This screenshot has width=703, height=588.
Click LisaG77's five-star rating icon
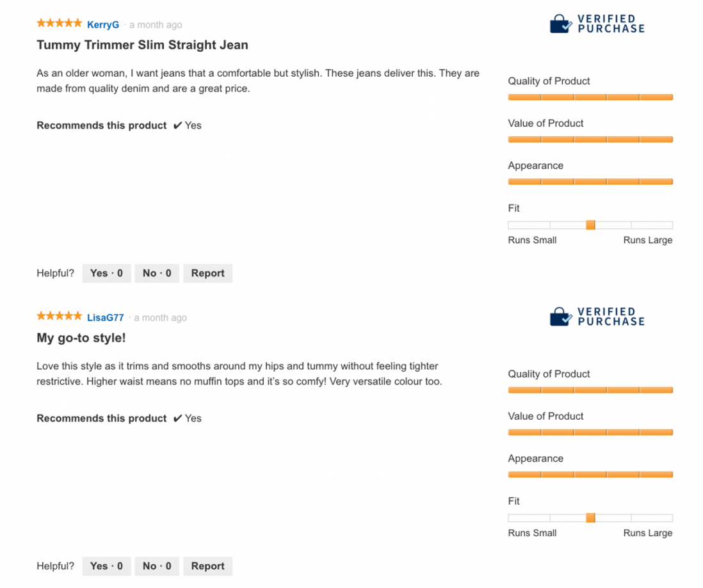click(59, 317)
